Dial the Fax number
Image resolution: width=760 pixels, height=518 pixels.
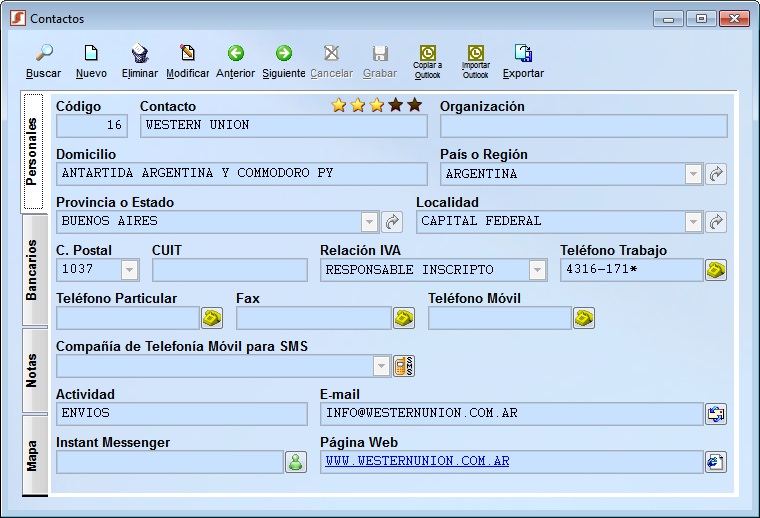point(404,318)
